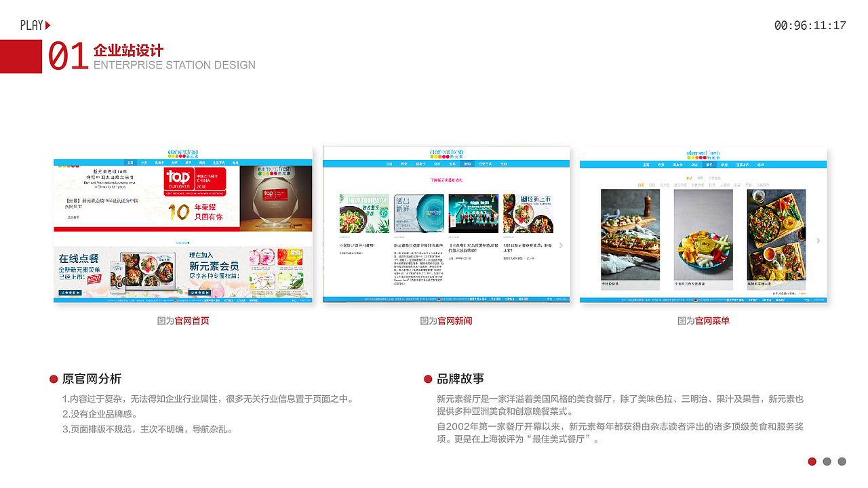Open the crystal trophy photo on homepage
The image size is (868, 488).
click(x=276, y=199)
